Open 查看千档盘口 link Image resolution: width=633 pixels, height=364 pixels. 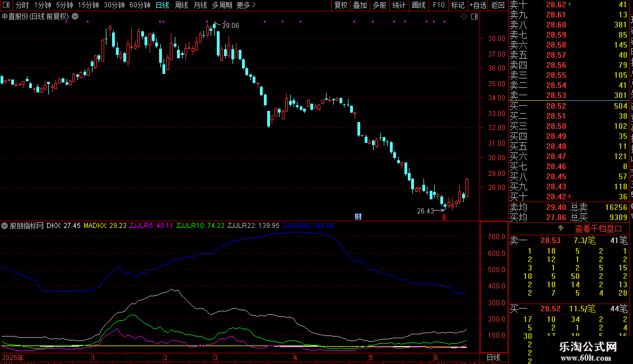(x=598, y=229)
